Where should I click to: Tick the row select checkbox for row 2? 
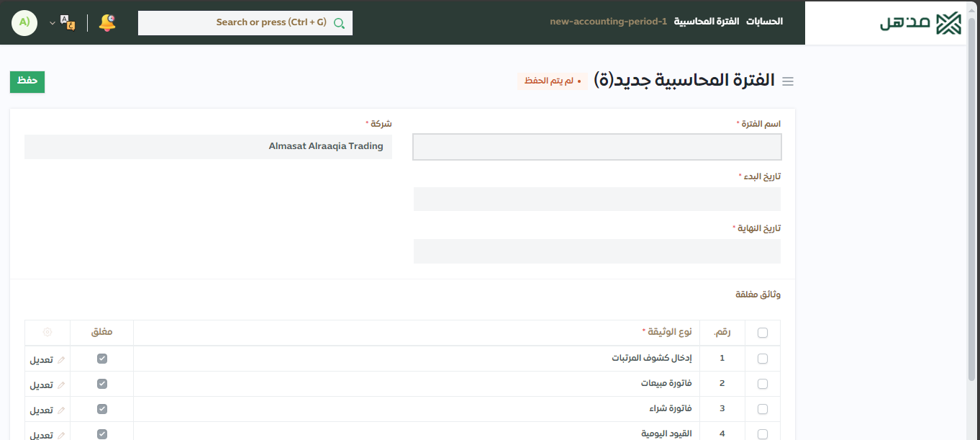pyautogui.click(x=763, y=384)
